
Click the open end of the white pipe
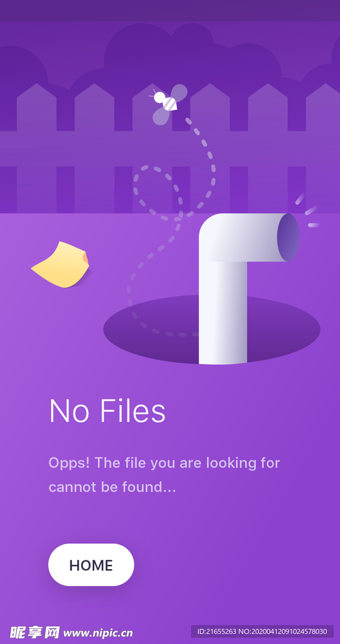point(288,237)
